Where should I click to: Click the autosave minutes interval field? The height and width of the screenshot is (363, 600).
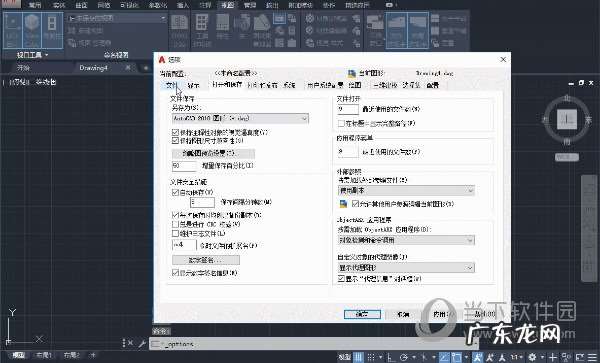[202, 202]
